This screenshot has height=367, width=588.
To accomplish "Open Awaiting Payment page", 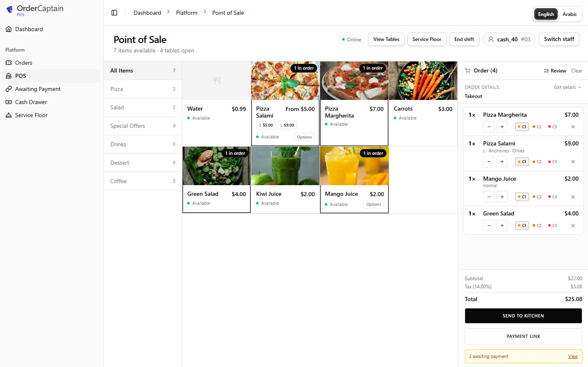I will pos(50,89).
